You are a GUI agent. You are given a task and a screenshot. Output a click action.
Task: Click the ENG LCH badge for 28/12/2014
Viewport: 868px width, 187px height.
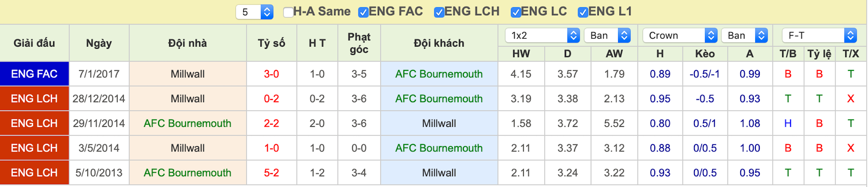(x=34, y=99)
